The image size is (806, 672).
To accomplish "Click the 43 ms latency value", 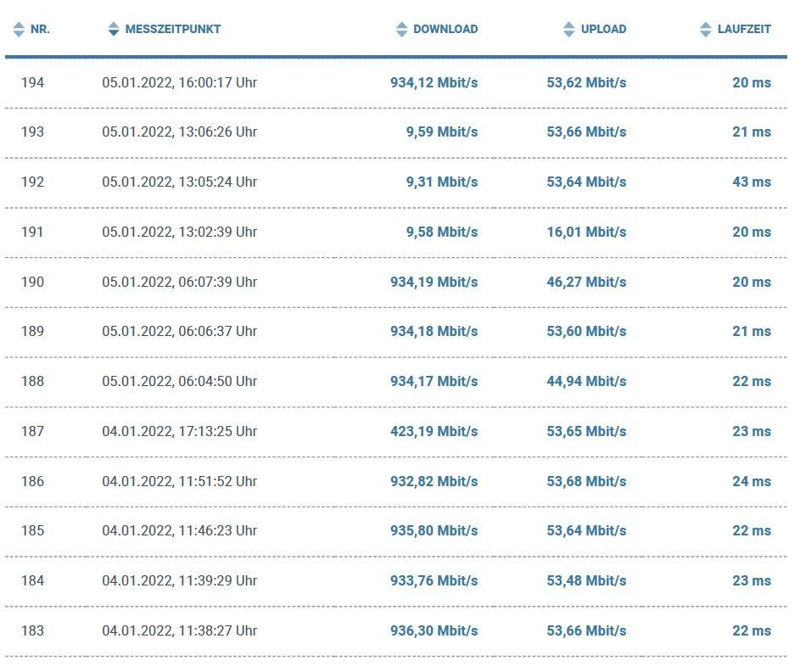I will point(752,182).
